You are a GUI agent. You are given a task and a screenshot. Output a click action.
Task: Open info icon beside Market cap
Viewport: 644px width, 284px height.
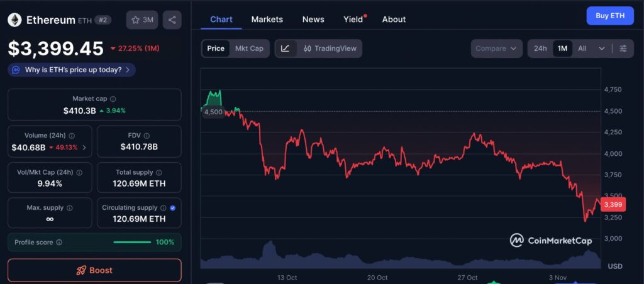[113, 99]
